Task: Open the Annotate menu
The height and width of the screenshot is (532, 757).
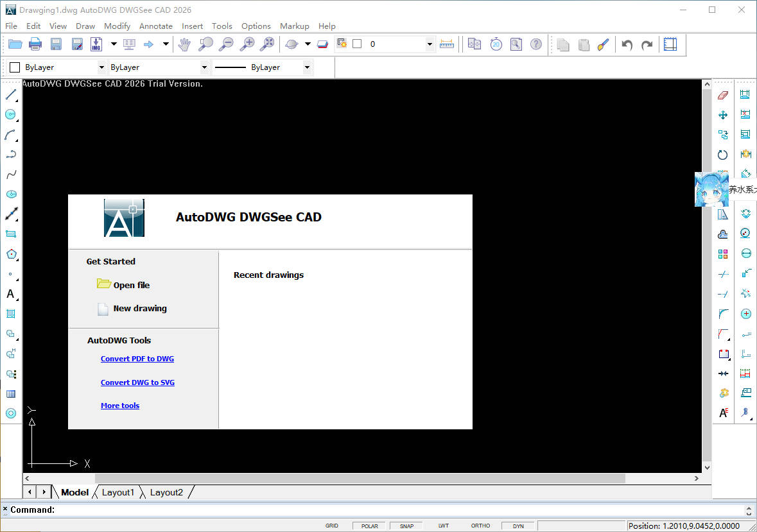Action: point(156,26)
